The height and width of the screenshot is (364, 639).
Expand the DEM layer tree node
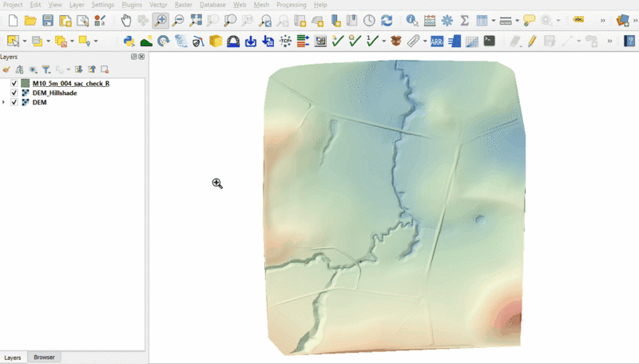tap(4, 102)
